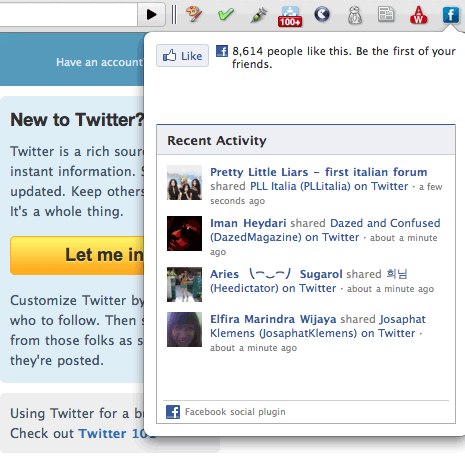The image size is (465, 458).
Task: Select the eyedropper color picker icon
Action: 258,15
